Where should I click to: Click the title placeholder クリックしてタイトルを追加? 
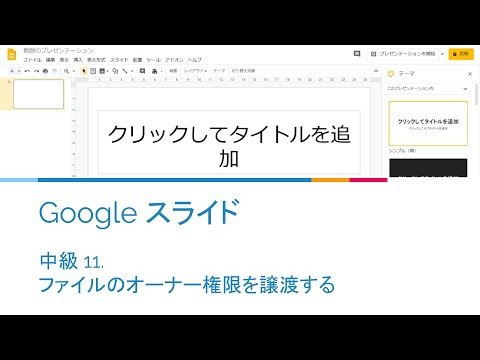(x=229, y=143)
